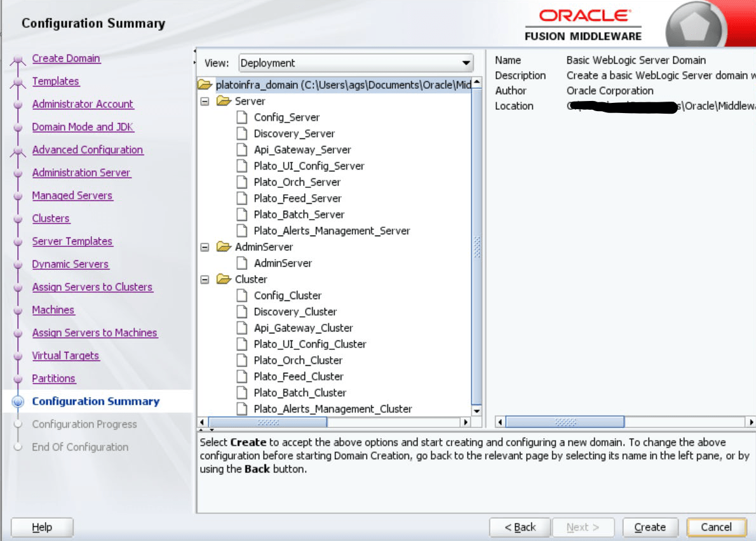
Task: Open the Advanced Configuration step
Action: click(x=87, y=150)
